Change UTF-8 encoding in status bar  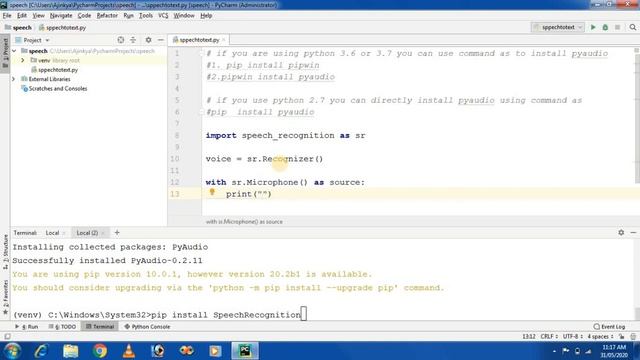click(x=572, y=337)
